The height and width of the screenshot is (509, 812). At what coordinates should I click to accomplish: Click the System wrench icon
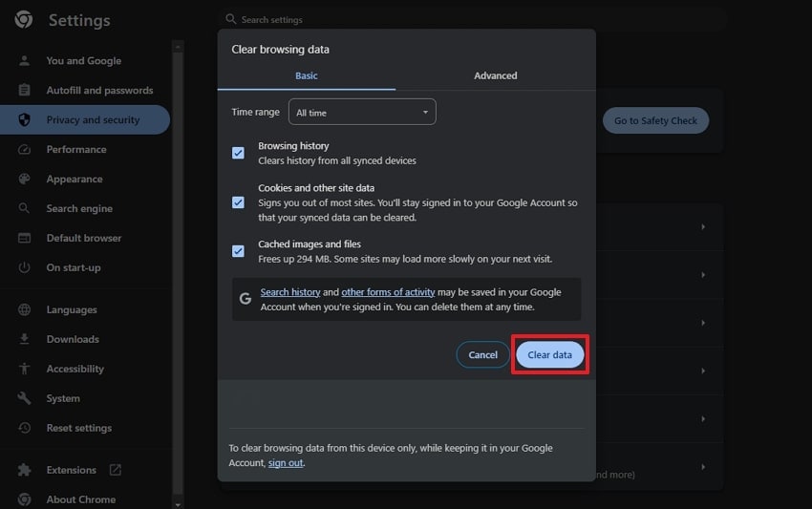[x=24, y=398]
